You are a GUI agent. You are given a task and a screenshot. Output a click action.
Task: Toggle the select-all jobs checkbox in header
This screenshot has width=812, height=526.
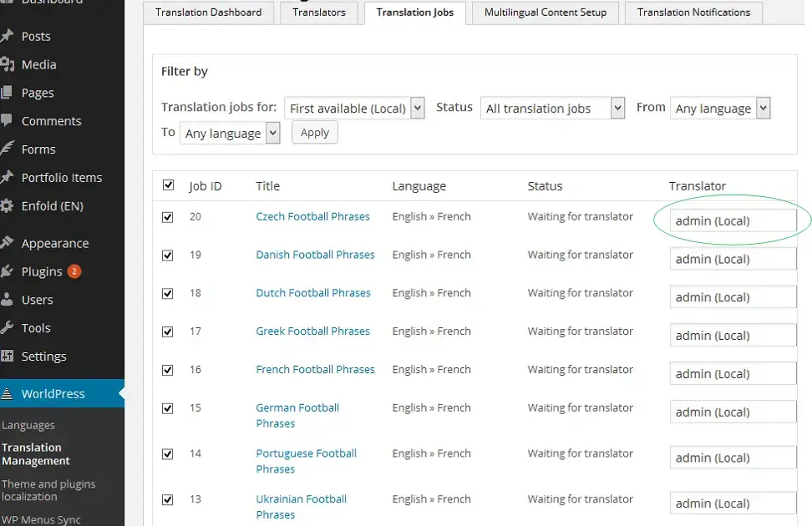coord(168,185)
